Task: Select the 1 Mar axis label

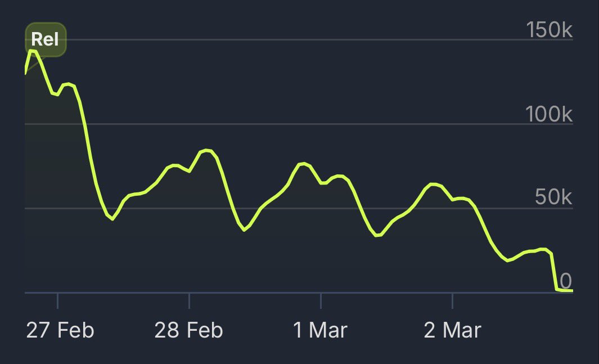Action: pyautogui.click(x=321, y=329)
